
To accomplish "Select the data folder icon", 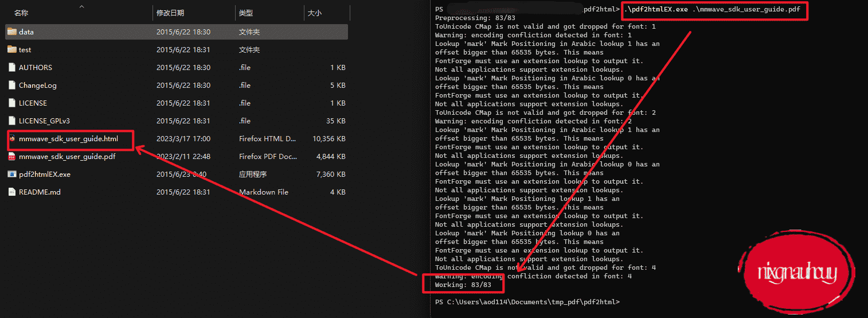I will (12, 32).
